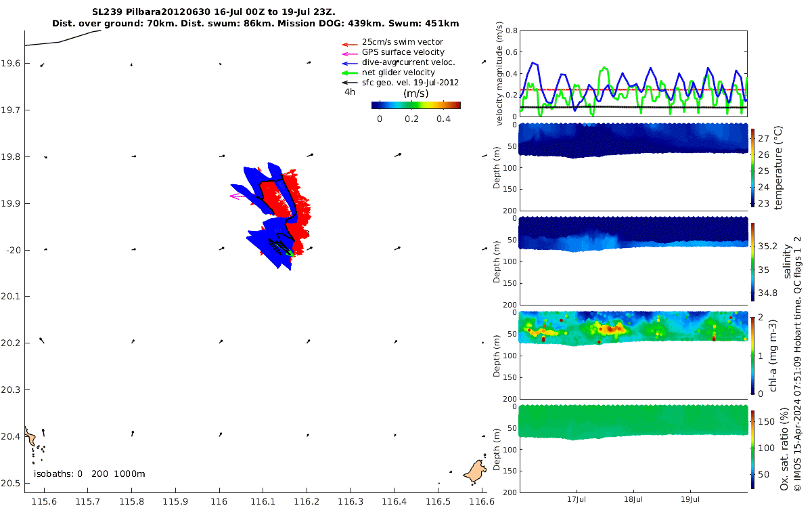Click the '25cm/s swim vector' legend label
The image size is (812, 508).
coord(403,42)
